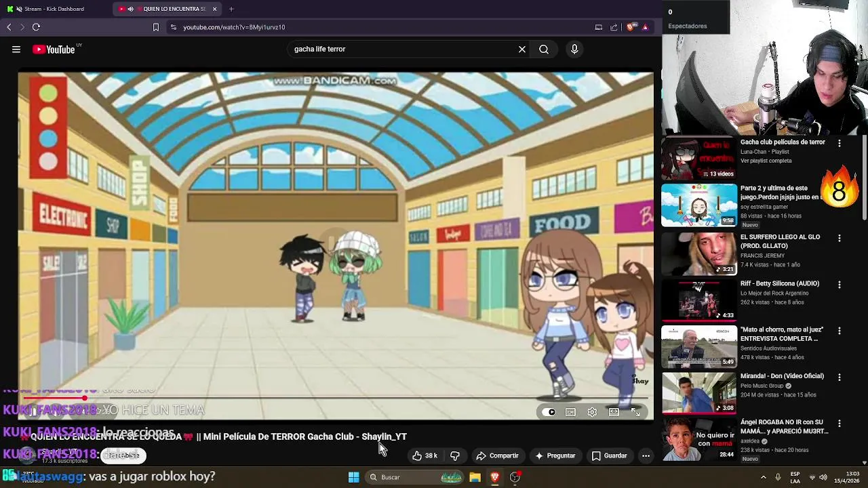Image resolution: width=868 pixels, height=488 pixels.
Task: Click FRANCIS JEREMY channel name
Action: (762, 256)
